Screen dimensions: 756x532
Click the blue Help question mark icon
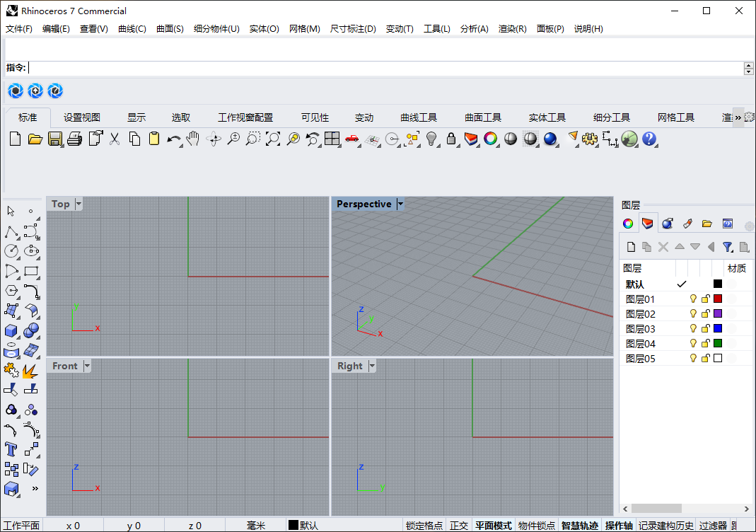tap(649, 139)
